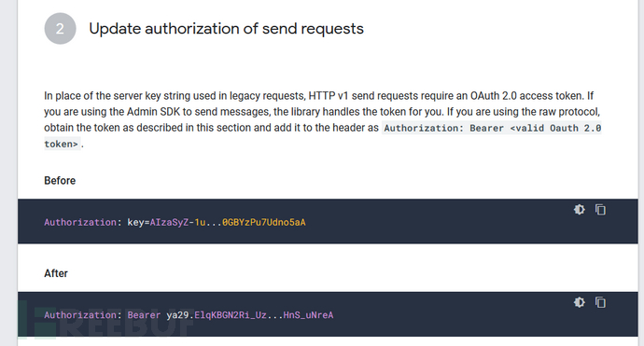
Task: Toggle dark theme on the After code block
Action: click(x=579, y=302)
